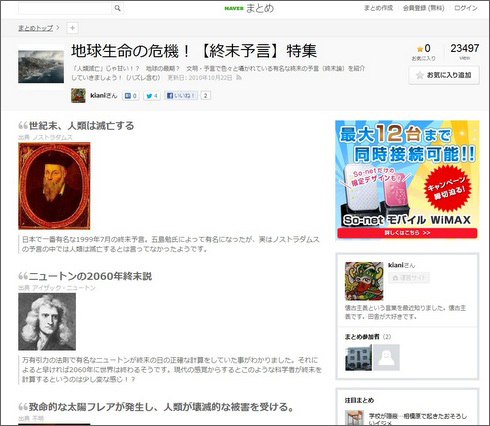Image resolution: width=490 pixels, height=426 pixels.
Task: Click ログイン in the top menu
Action: (466, 8)
